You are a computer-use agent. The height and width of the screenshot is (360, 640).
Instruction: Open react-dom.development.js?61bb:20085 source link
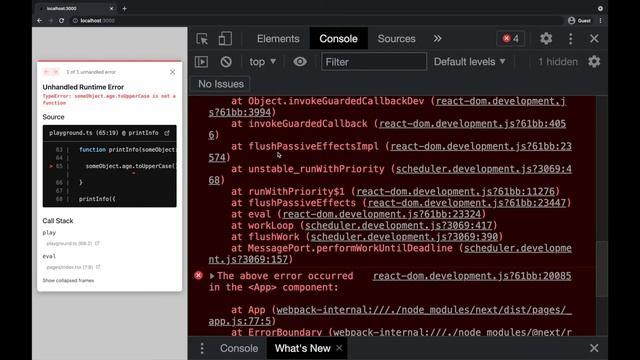pos(472,276)
